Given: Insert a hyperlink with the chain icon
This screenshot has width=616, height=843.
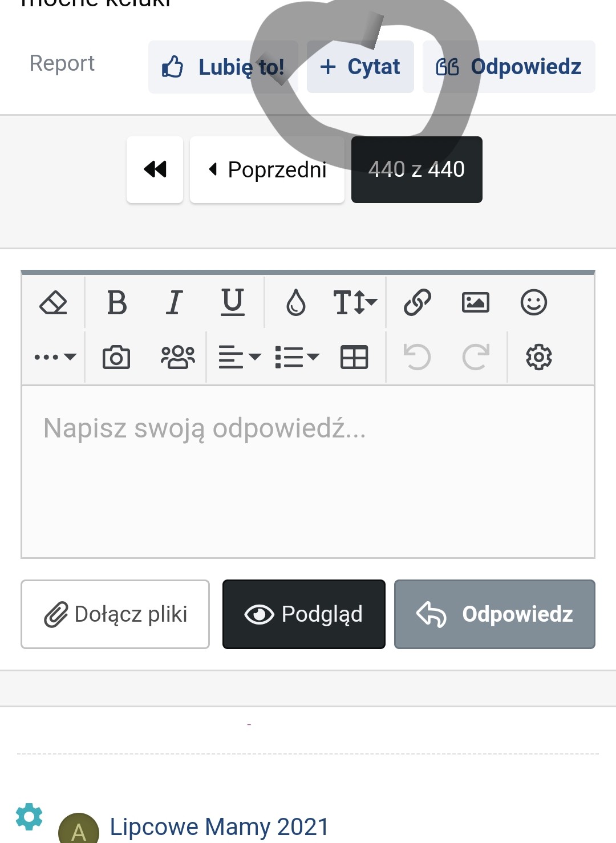Looking at the screenshot, I should [x=418, y=302].
